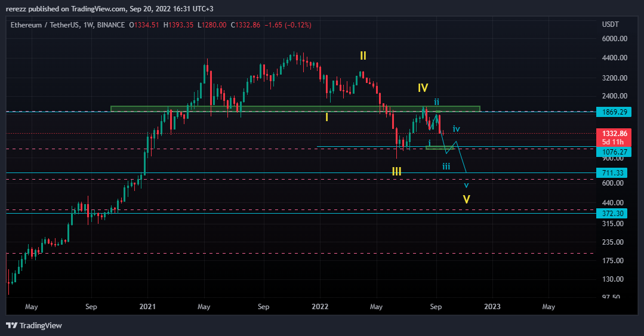Open the rerezz published on TradingView.com header

(x=110, y=8)
